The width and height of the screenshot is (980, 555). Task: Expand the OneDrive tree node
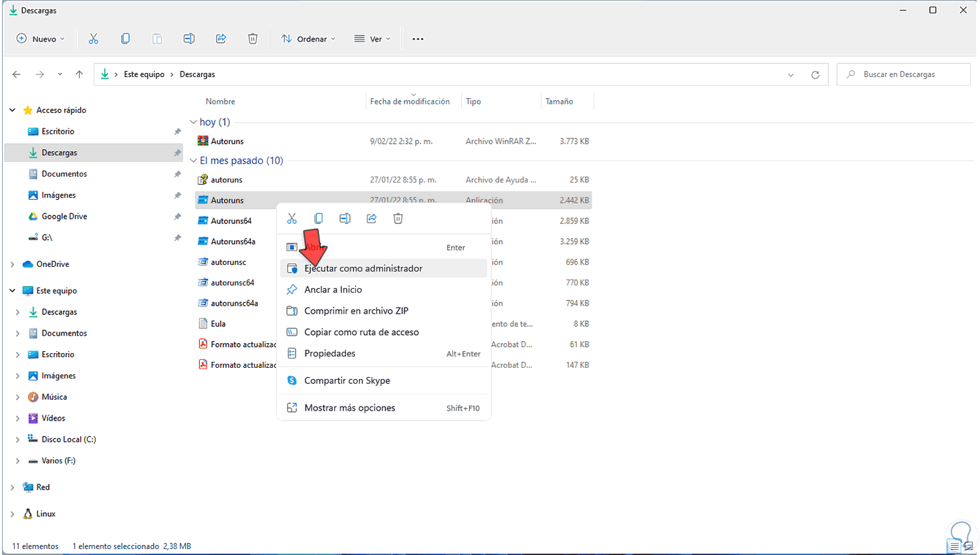[x=13, y=264]
